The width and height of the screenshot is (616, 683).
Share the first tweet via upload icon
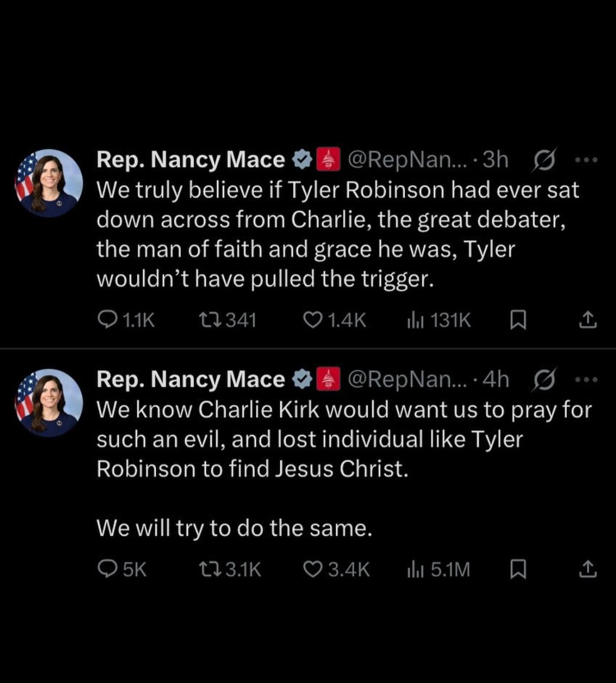coord(588,320)
